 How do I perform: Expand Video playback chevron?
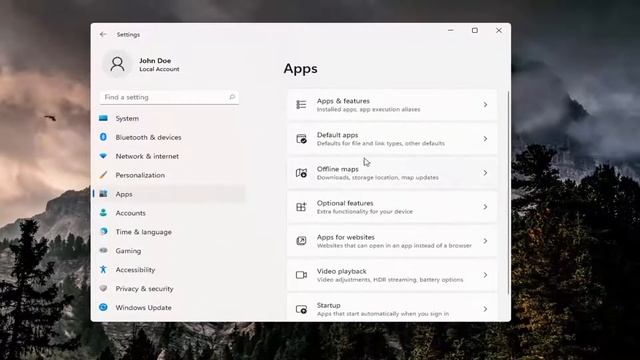[485, 275]
